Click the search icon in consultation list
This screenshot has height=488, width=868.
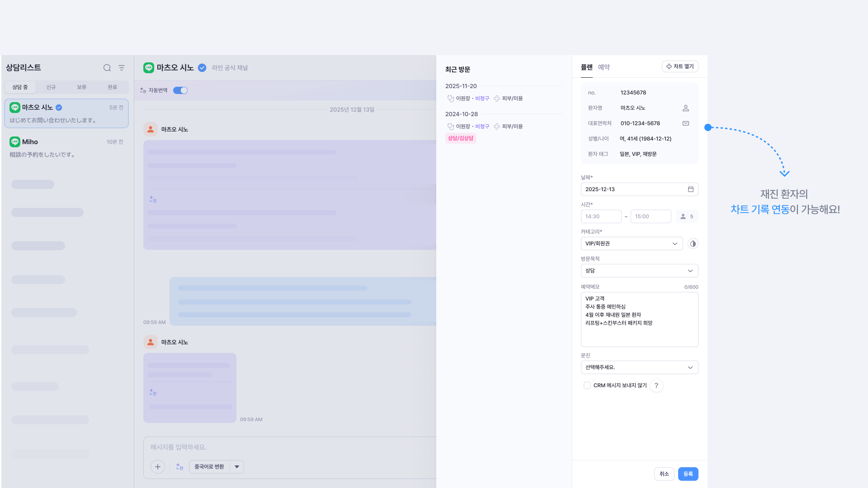click(x=107, y=68)
